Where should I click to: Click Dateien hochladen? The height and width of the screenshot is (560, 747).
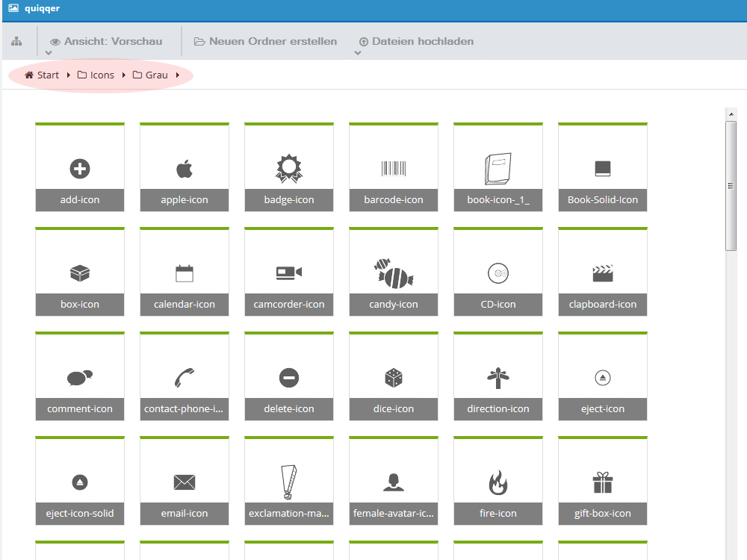click(416, 41)
